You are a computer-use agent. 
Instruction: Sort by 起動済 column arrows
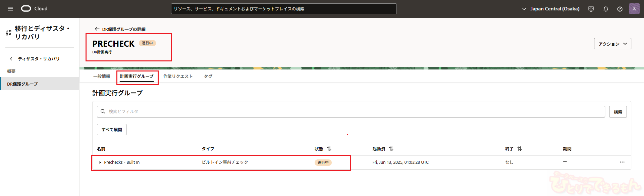click(x=391, y=149)
